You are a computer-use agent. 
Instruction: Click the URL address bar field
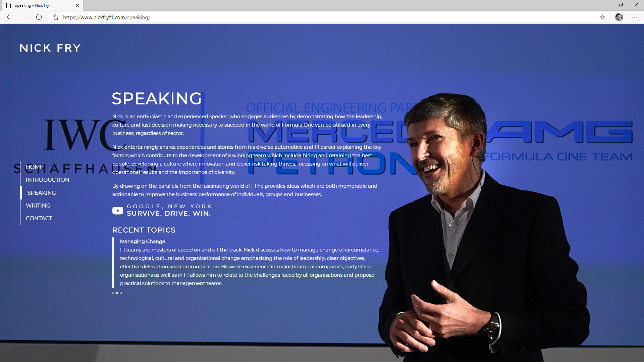(x=302, y=17)
